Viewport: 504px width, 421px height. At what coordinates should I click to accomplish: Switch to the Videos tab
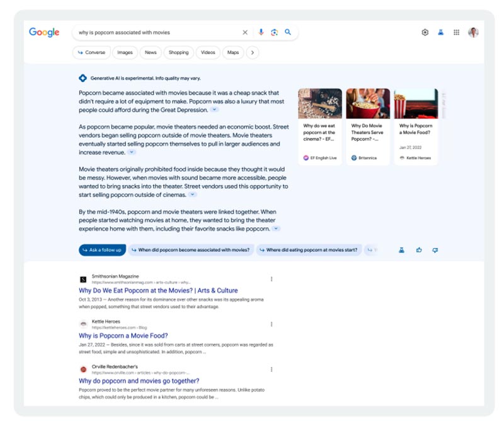click(208, 53)
